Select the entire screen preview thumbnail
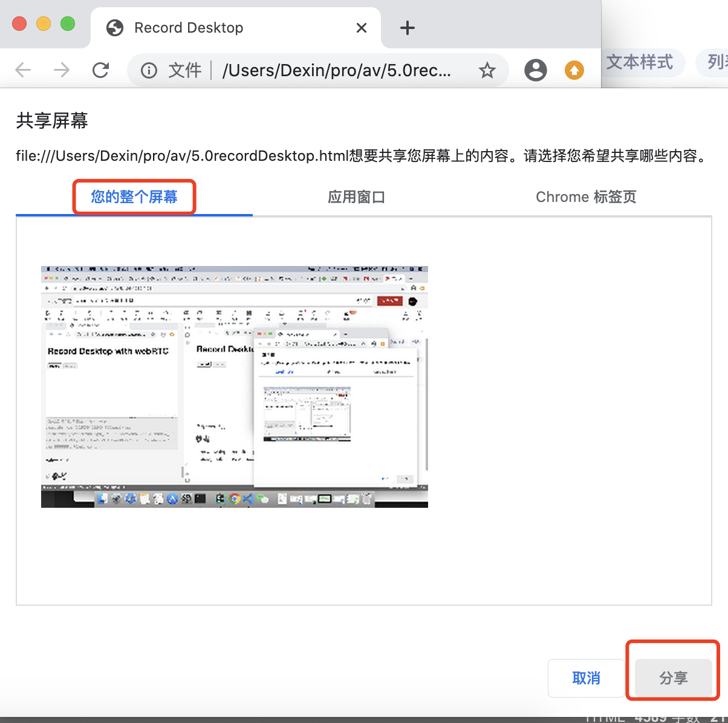The image size is (728, 723). pyautogui.click(x=234, y=386)
